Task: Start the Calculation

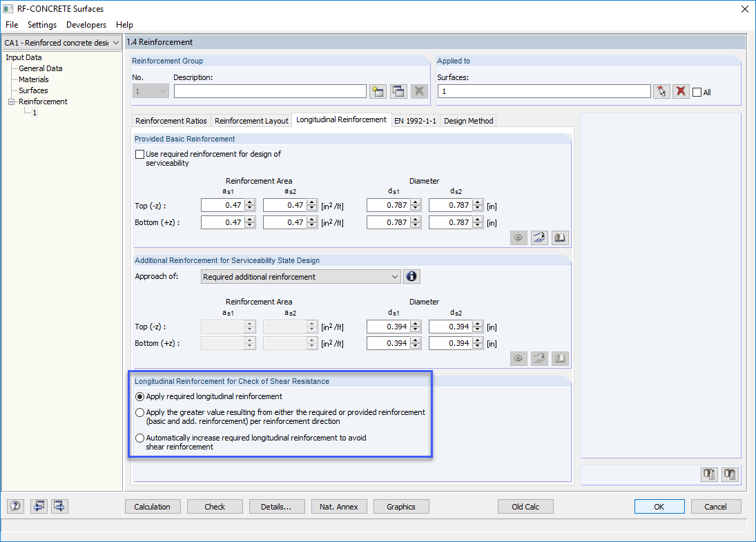Action: point(153,506)
